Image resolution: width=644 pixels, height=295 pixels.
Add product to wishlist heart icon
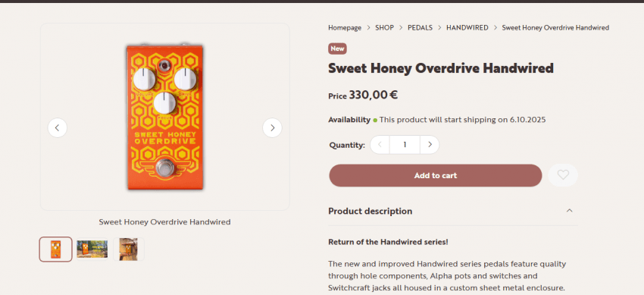click(563, 175)
